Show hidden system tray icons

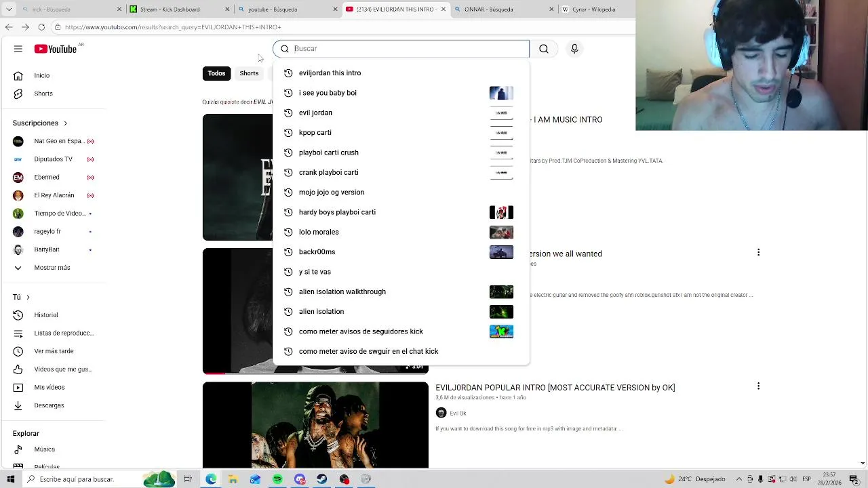739,479
